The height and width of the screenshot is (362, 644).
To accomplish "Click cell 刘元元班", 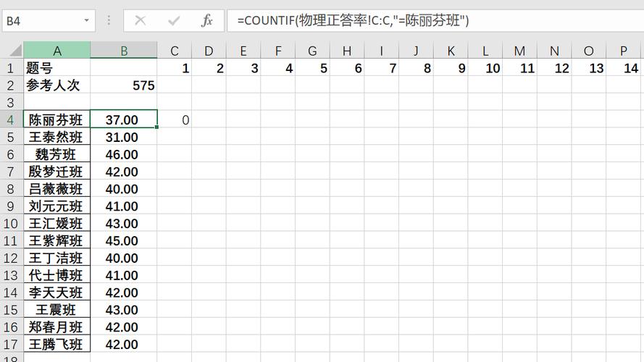I will click(x=57, y=206).
